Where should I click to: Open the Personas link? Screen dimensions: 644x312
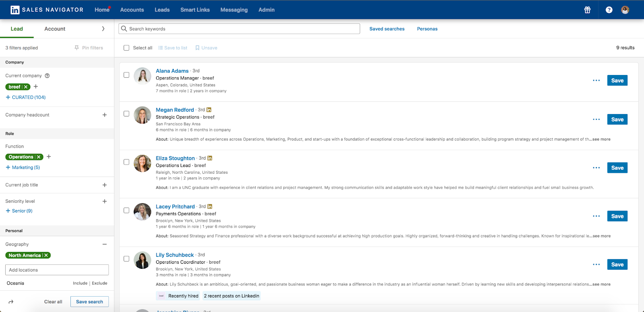[x=427, y=29]
